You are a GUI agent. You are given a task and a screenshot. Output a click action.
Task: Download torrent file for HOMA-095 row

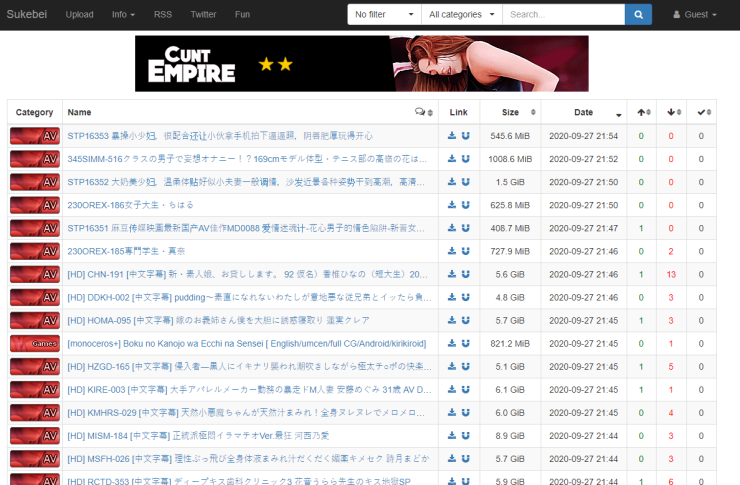(x=452, y=320)
